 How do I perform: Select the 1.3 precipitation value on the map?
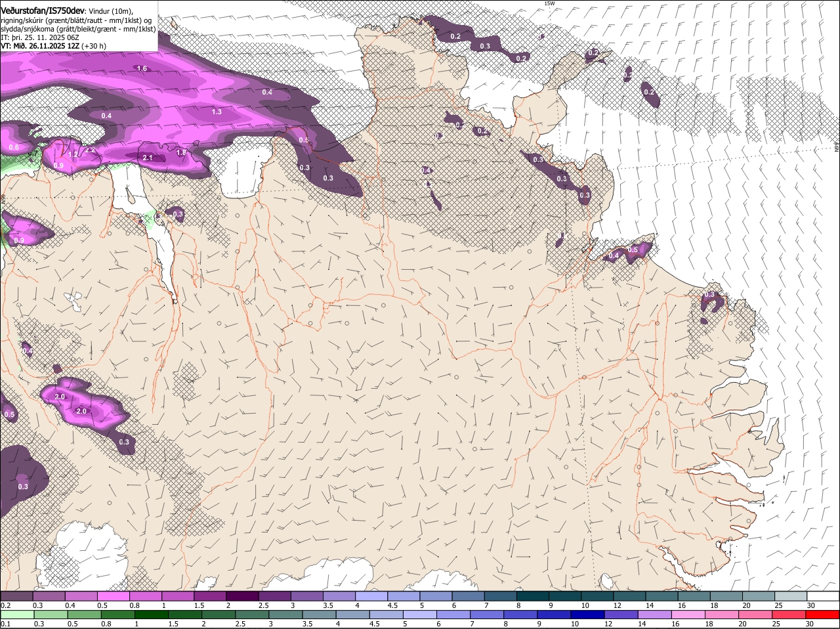click(x=217, y=112)
